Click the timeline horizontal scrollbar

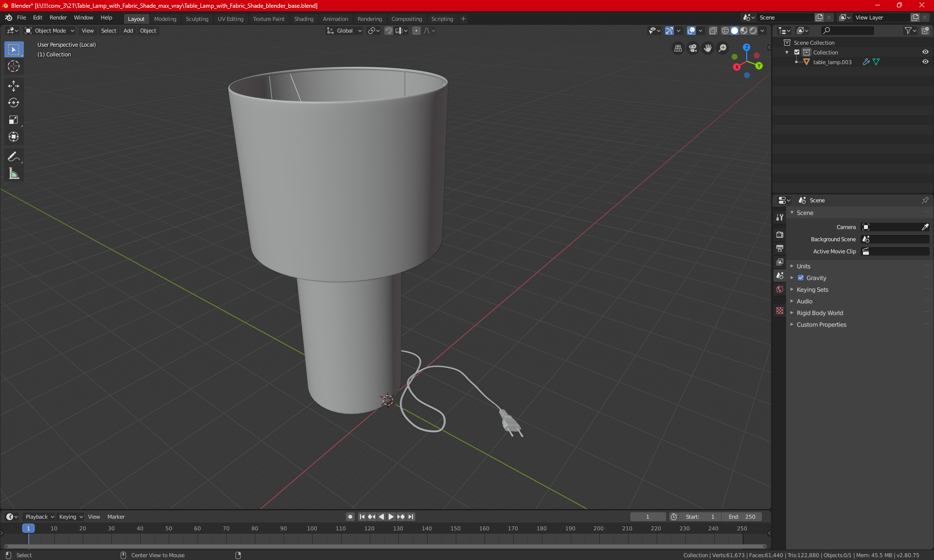click(x=384, y=546)
